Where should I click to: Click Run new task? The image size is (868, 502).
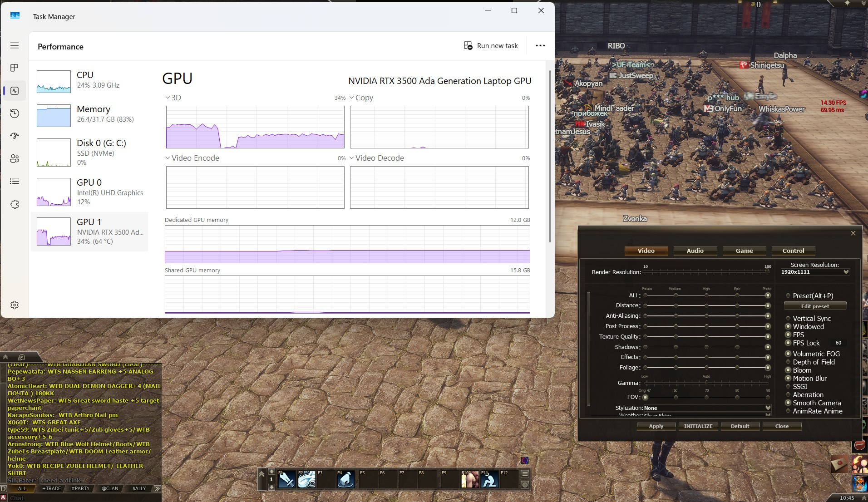point(491,46)
